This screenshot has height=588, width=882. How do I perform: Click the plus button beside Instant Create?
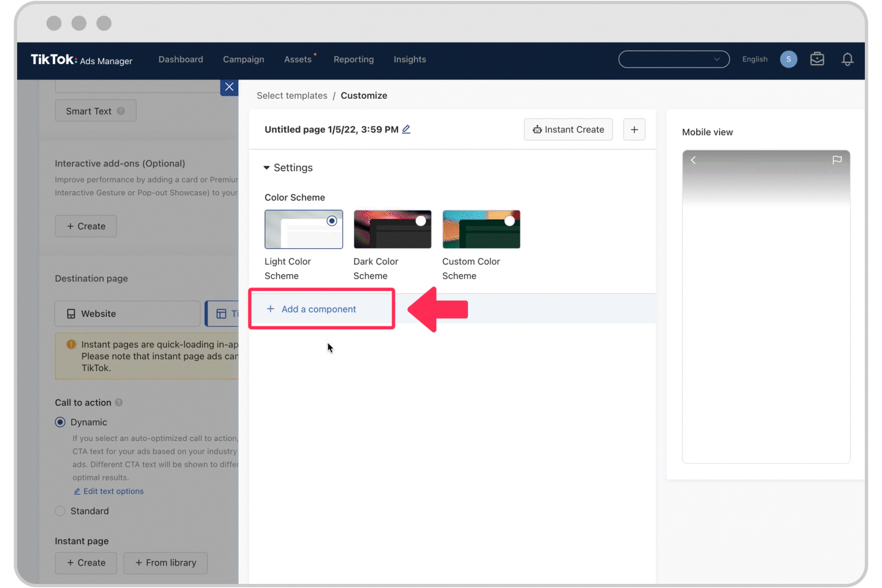(x=634, y=129)
